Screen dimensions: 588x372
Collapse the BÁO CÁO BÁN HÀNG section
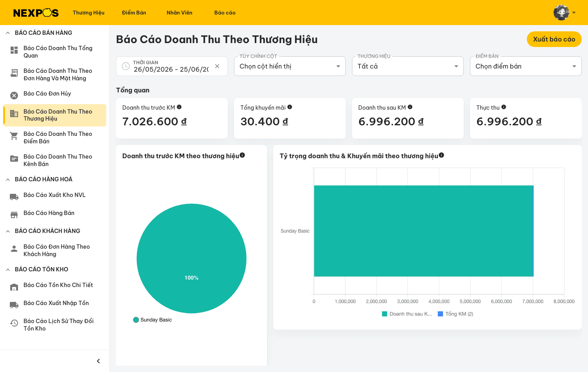(8, 33)
